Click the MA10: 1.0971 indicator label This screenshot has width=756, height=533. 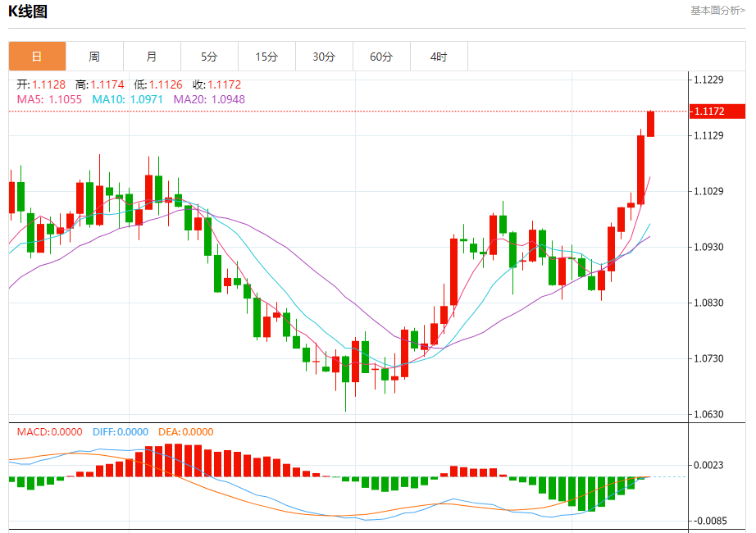click(x=127, y=99)
